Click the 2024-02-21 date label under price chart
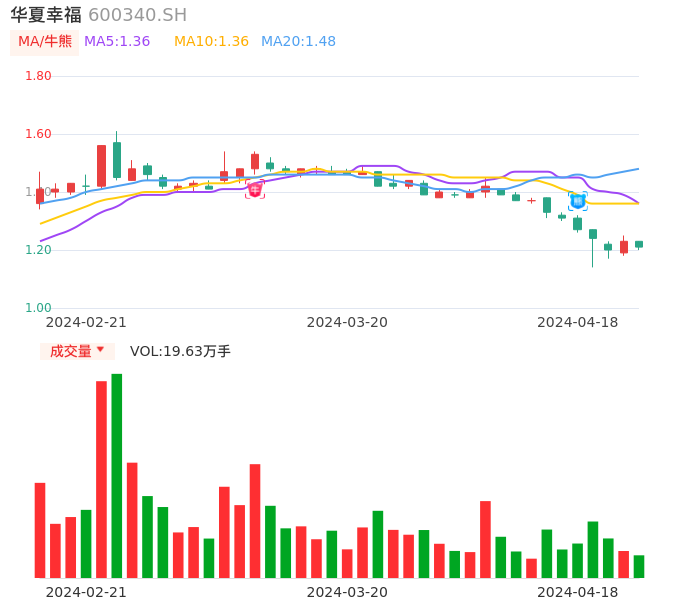Screen dimensions: 686x606 click(x=86, y=322)
